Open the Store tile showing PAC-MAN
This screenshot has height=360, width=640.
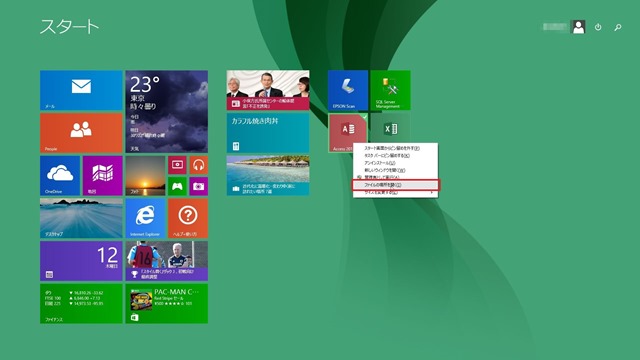click(167, 304)
